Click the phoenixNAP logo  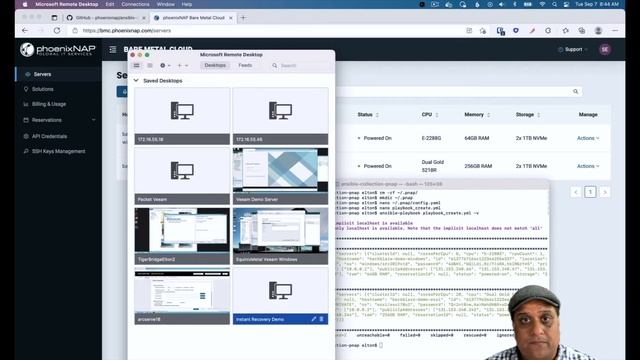point(58,50)
